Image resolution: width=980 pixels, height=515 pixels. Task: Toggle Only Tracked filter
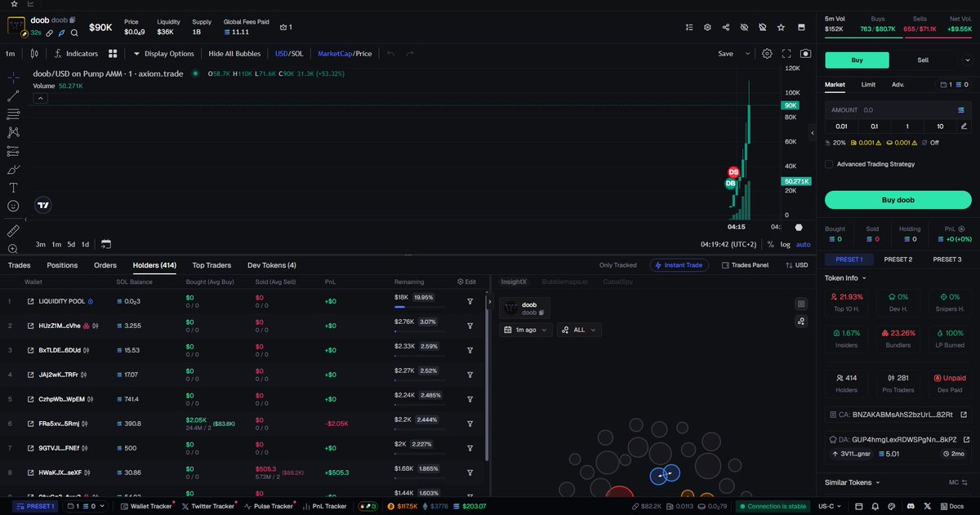(x=617, y=265)
